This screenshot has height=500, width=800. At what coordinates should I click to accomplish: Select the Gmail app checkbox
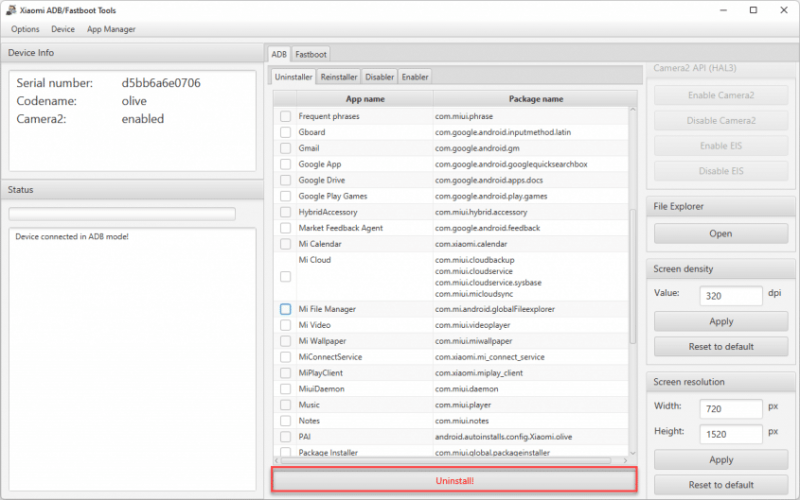tap(285, 148)
